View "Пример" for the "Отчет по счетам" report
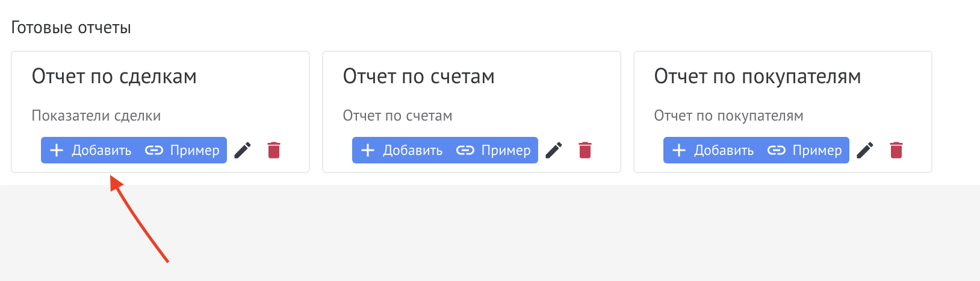980x281 pixels. point(494,150)
